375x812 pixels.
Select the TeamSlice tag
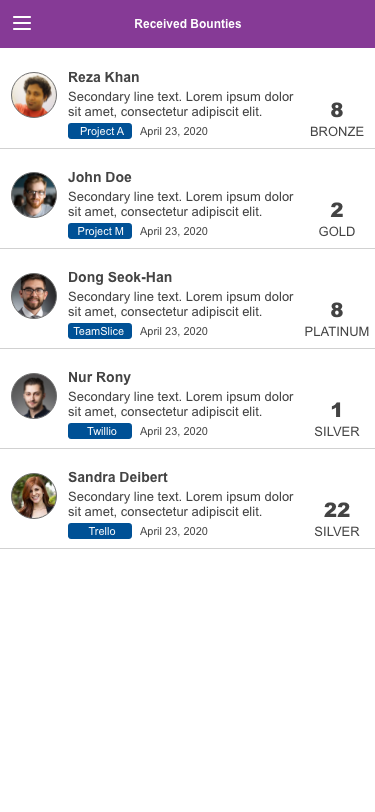[x=100, y=331]
